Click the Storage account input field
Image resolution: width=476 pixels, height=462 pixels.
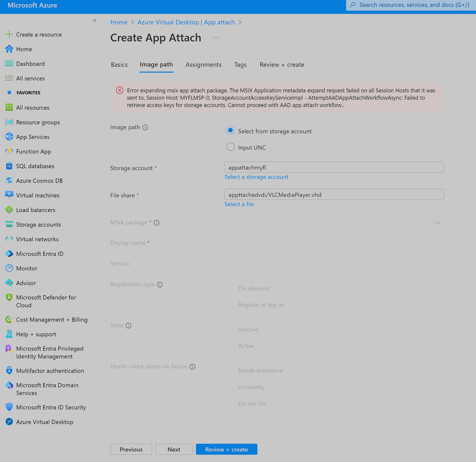pyautogui.click(x=334, y=167)
